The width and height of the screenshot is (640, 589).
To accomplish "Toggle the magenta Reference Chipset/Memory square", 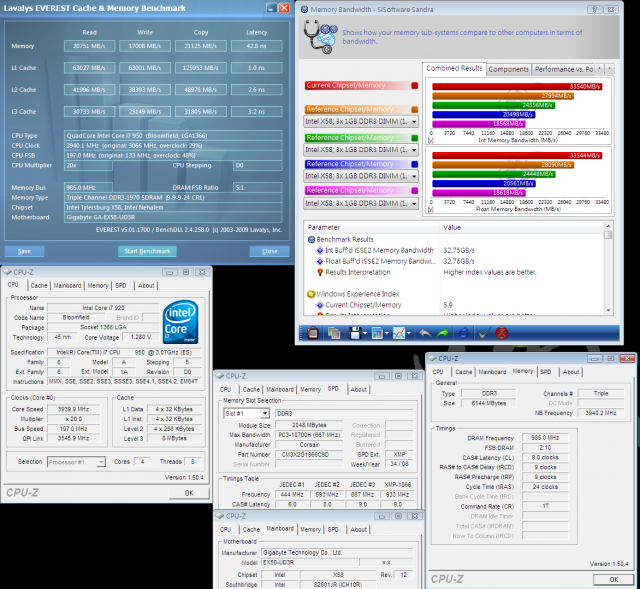I will click(415, 190).
